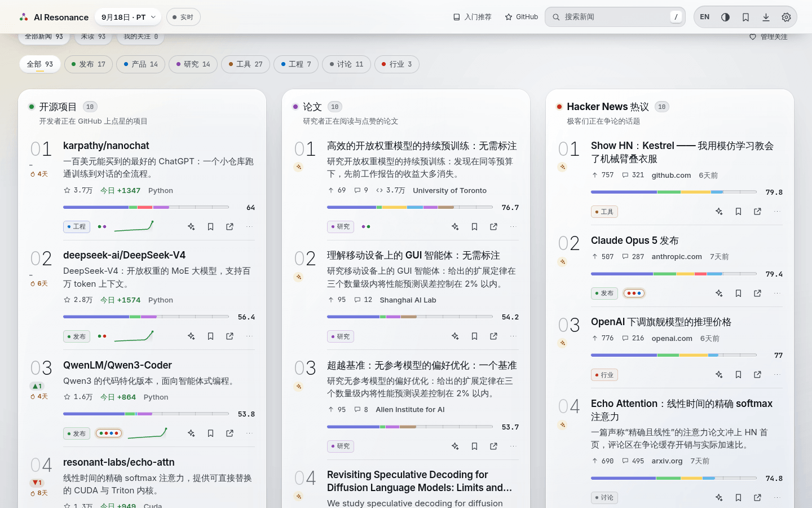Open the Claude Opus 5 发布 headline
This screenshot has height=508, width=812.
(x=634, y=240)
